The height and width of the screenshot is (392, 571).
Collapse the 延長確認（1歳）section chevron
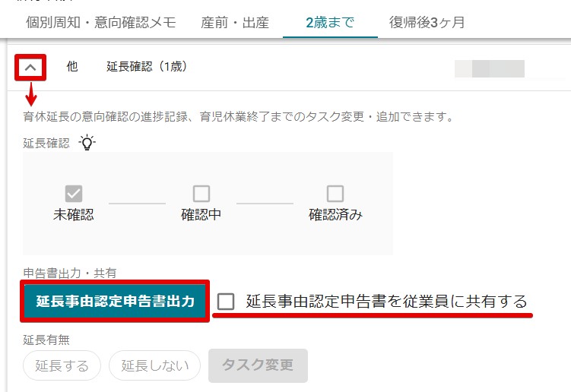[30, 68]
